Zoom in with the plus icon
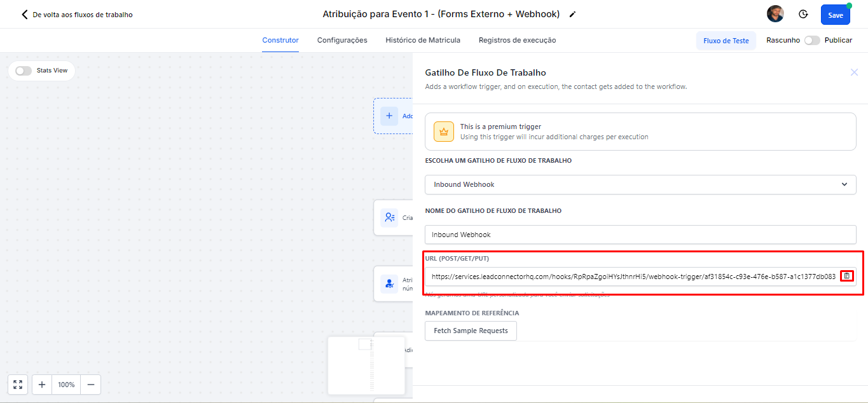The height and width of the screenshot is (403, 868). coord(42,385)
